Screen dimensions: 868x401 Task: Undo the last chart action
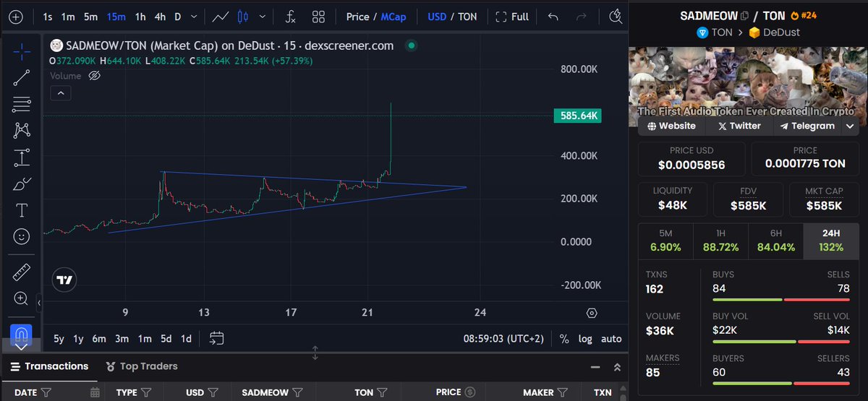click(x=553, y=17)
